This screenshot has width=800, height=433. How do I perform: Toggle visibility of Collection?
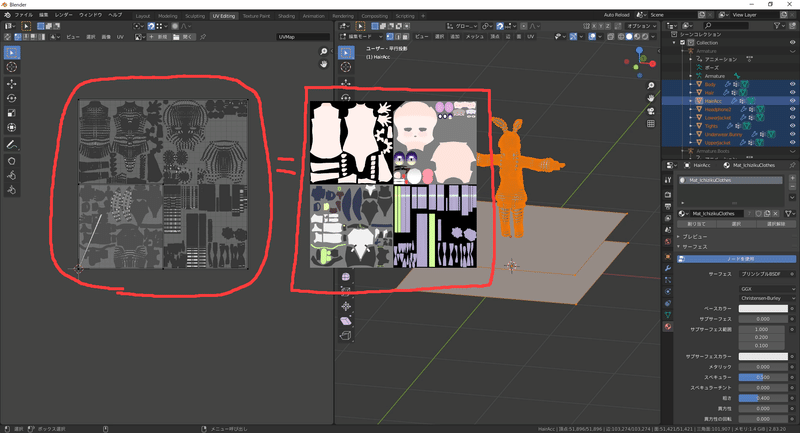(792, 43)
